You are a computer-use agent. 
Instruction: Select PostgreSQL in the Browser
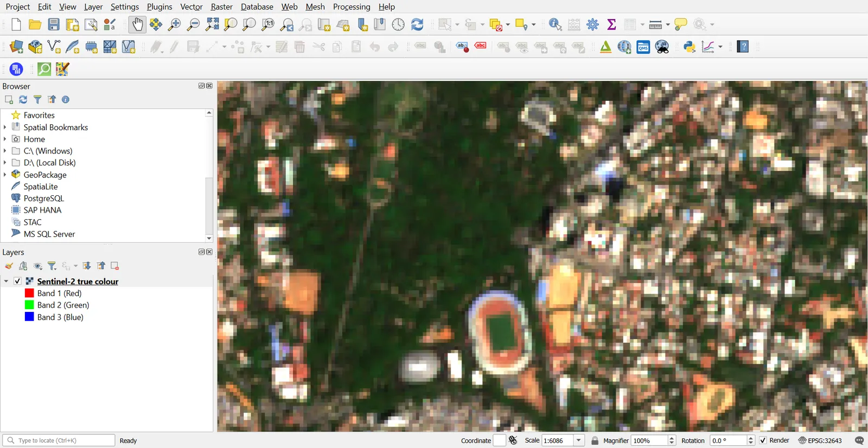click(43, 199)
